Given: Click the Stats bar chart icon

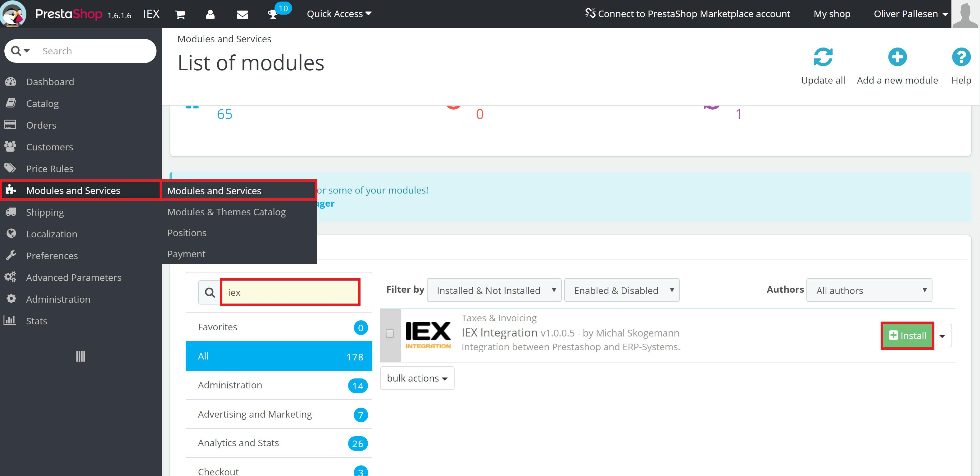Looking at the screenshot, I should pyautogui.click(x=10, y=320).
